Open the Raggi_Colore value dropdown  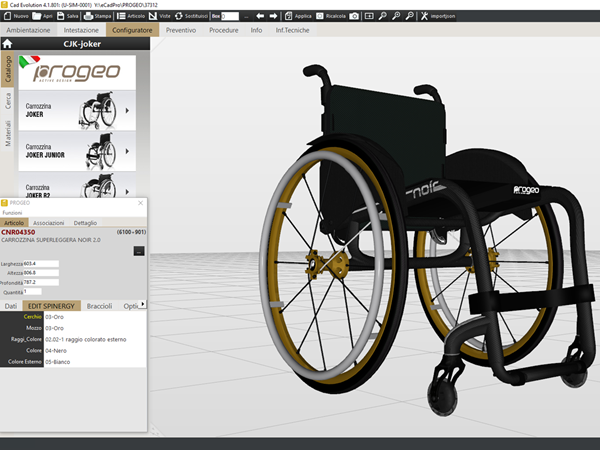pyautogui.click(x=95, y=339)
